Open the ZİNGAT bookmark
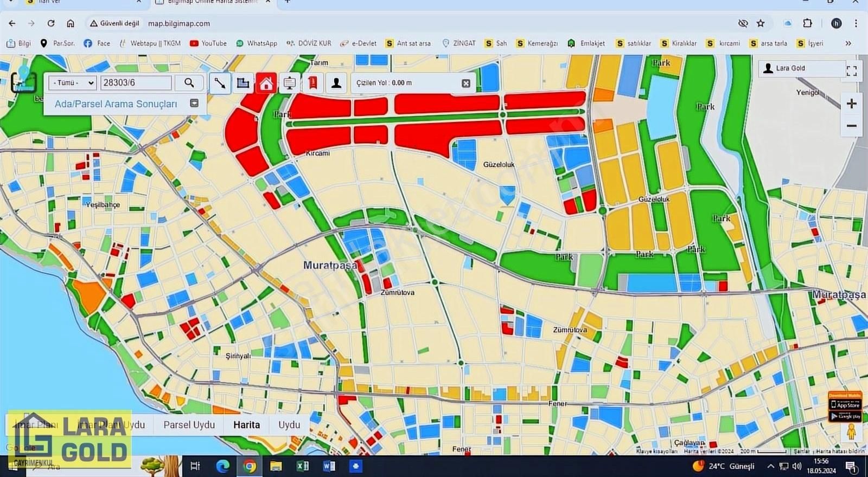The width and height of the screenshot is (868, 477). click(x=459, y=43)
